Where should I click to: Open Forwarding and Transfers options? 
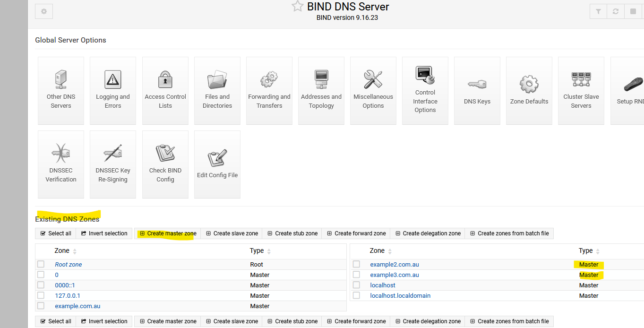pos(269,91)
